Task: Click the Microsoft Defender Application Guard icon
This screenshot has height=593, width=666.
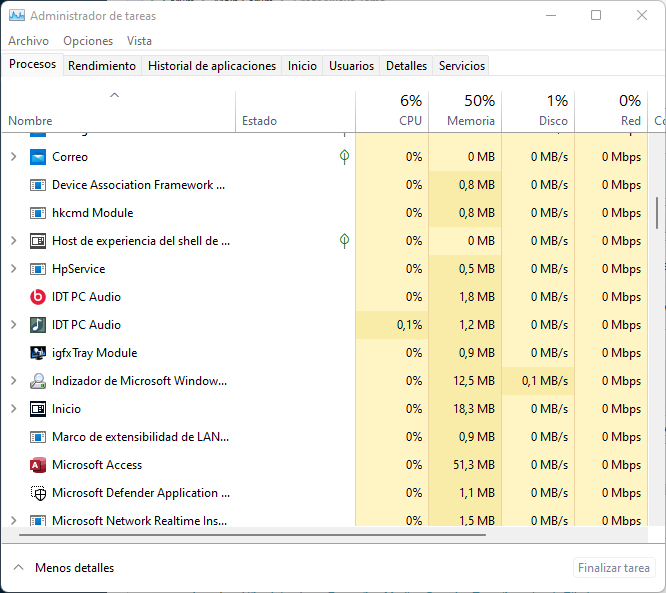Action: pos(38,493)
